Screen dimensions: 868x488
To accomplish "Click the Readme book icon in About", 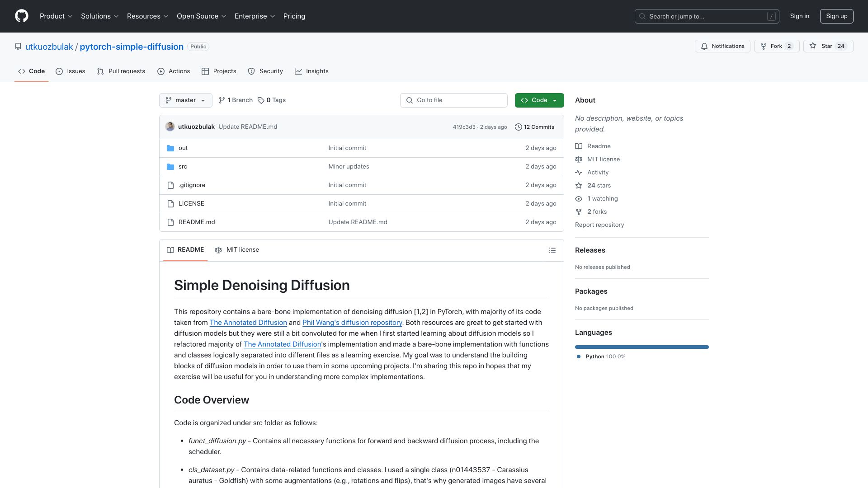I will [x=579, y=146].
